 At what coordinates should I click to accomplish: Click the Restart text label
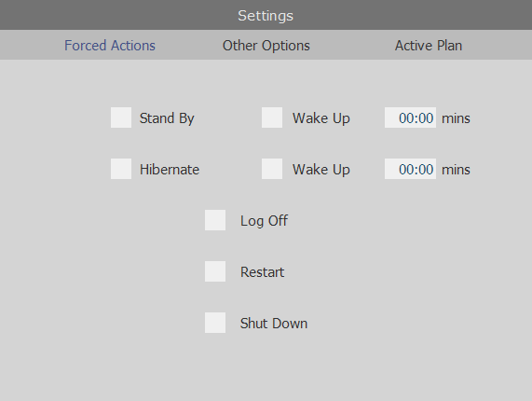pos(262,272)
